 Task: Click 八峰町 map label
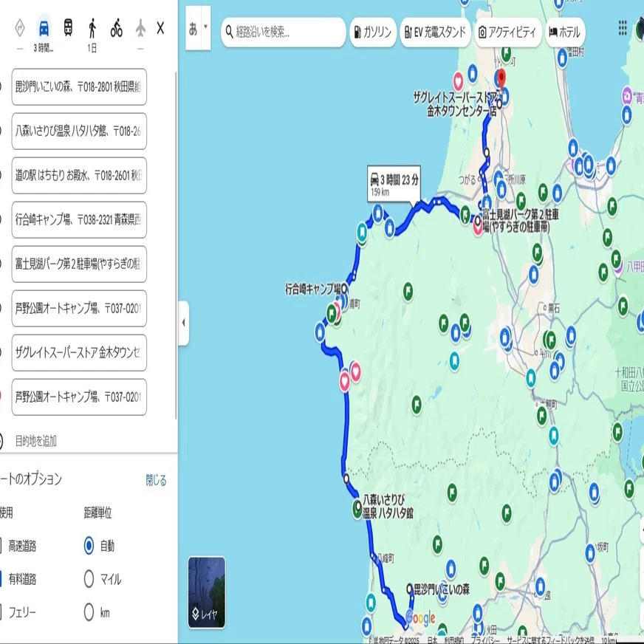386,558
